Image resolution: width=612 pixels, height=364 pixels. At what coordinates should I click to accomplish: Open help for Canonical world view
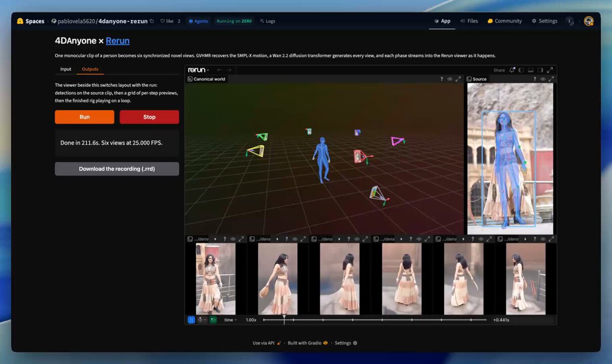tap(442, 79)
